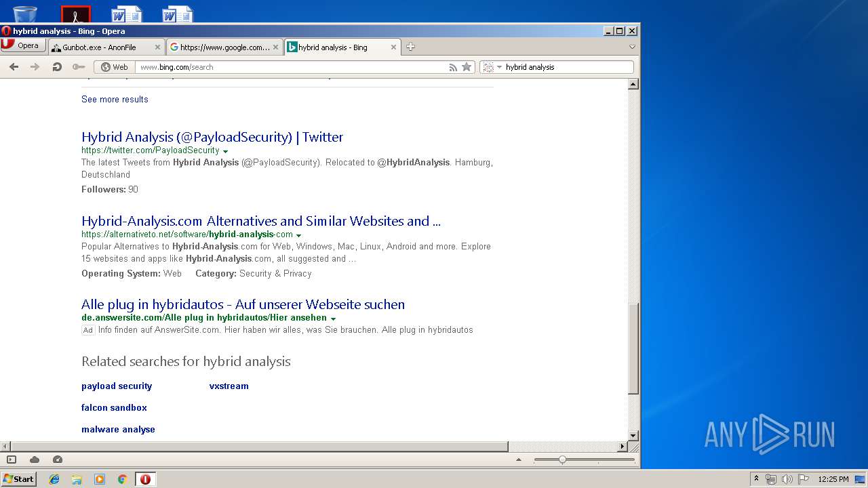Screen dimensions: 868x488
Task: Expand the de.answersite.com URL arrow
Action: (x=333, y=319)
